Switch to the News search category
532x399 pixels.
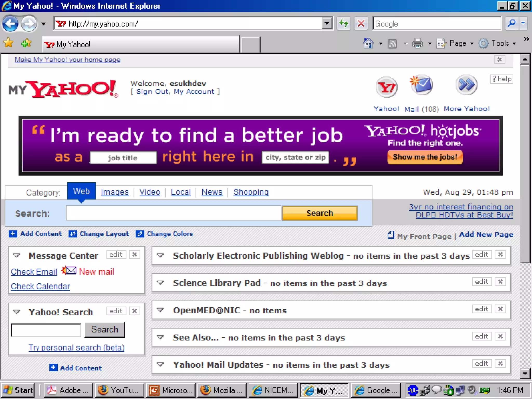pyautogui.click(x=212, y=192)
